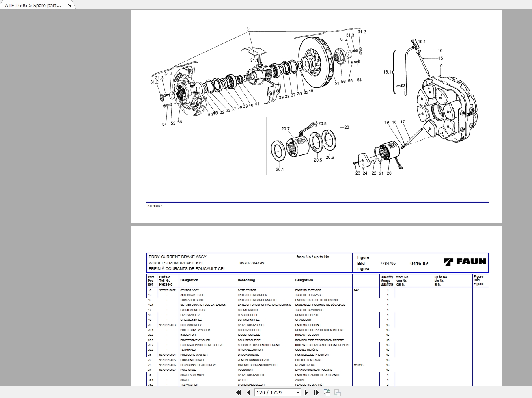Click the inset figure box for item 20

(x=303, y=146)
